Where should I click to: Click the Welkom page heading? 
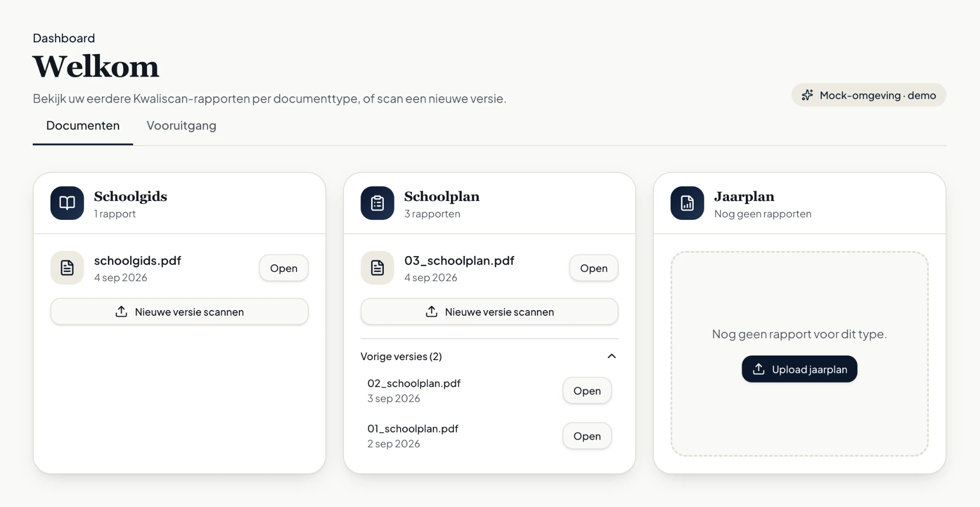pyautogui.click(x=96, y=66)
